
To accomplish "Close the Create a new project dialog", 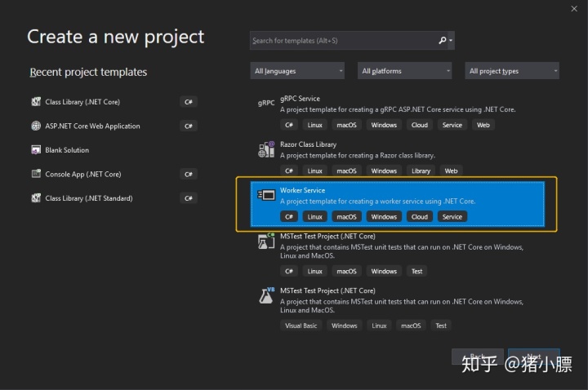I will click(574, 9).
